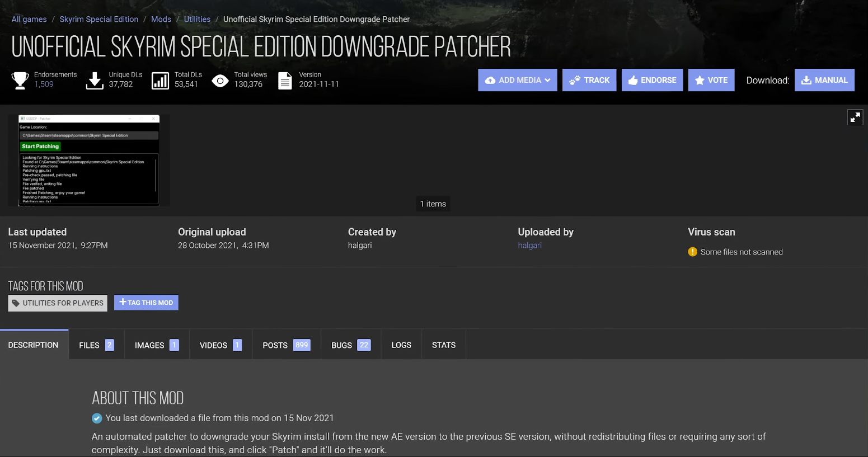Click the mod title heading
This screenshot has width=868, height=457.
[x=261, y=47]
